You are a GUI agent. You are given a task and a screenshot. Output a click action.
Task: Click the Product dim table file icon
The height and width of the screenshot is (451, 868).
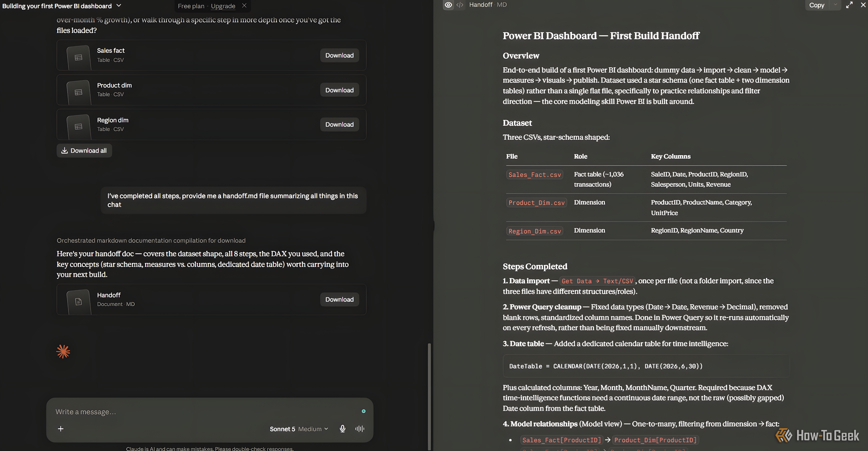(x=79, y=92)
